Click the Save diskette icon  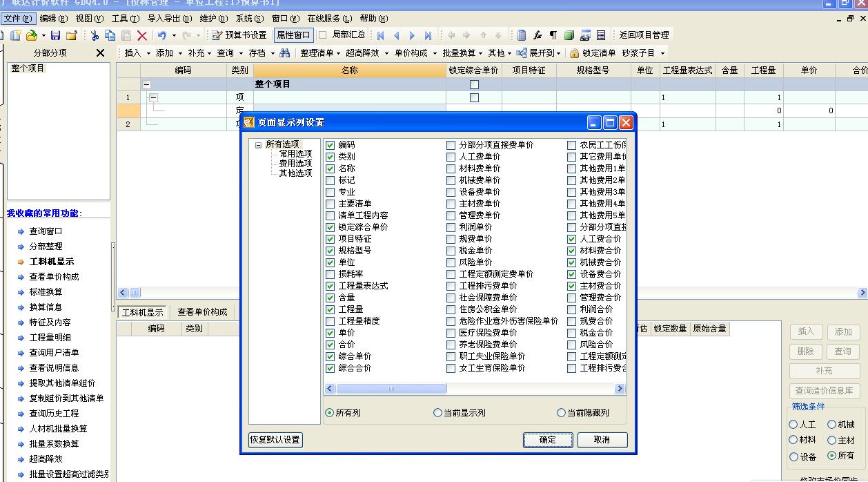(55, 35)
